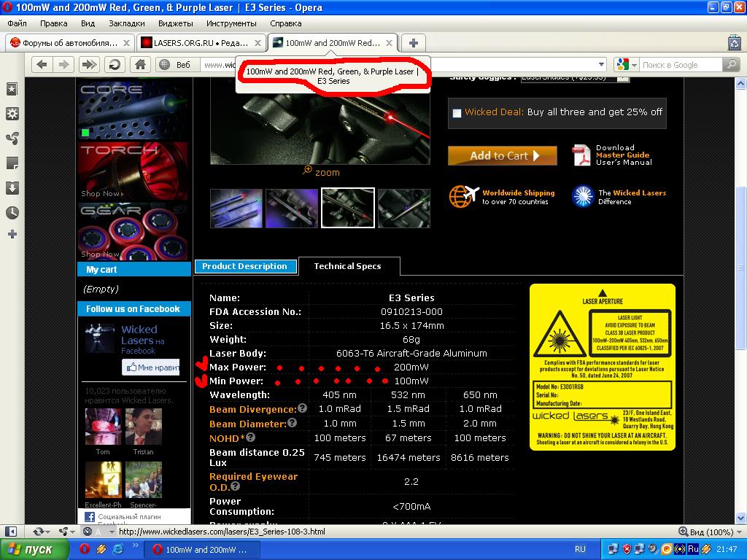Expand the address bar history dropdown
Image resolution: width=747 pixels, height=560 pixels.
[602, 64]
